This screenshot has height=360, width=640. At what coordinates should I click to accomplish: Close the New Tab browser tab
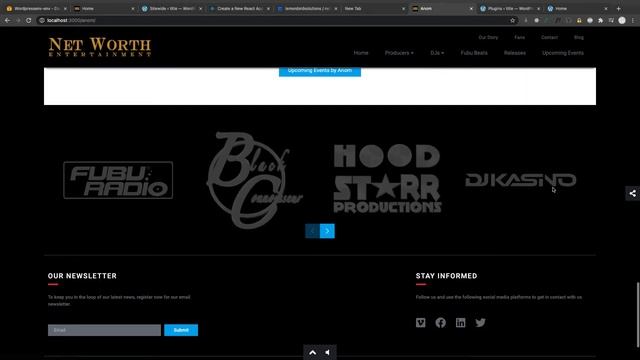(403, 9)
